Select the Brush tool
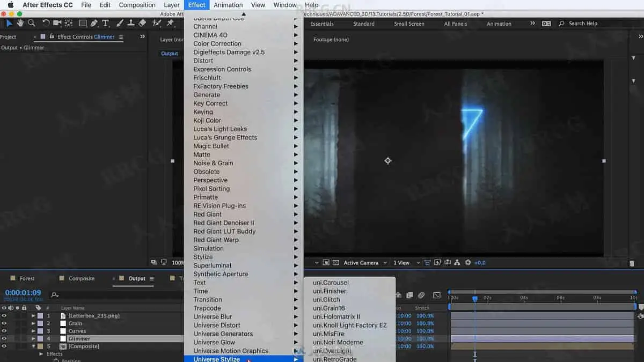 click(120, 23)
